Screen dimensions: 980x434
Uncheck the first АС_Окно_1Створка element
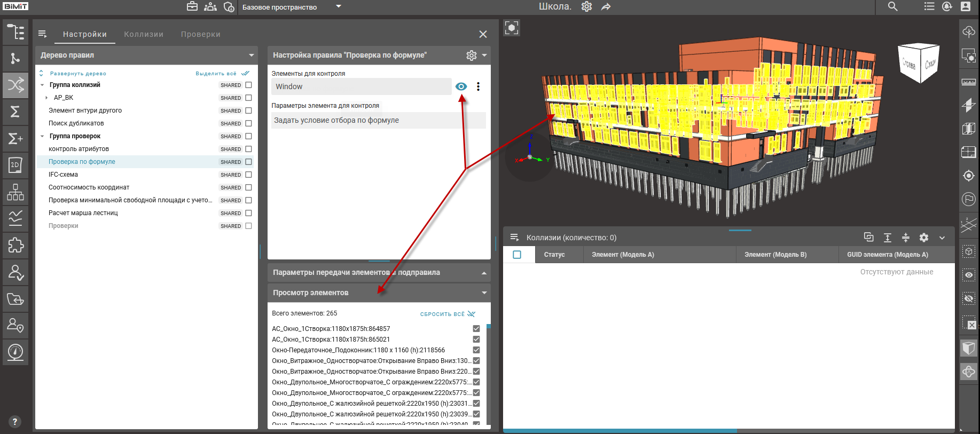tap(476, 329)
